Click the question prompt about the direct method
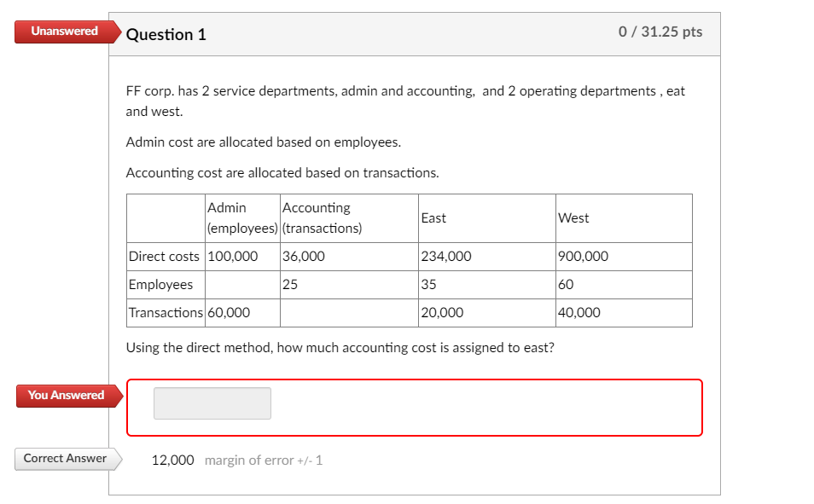 340,347
